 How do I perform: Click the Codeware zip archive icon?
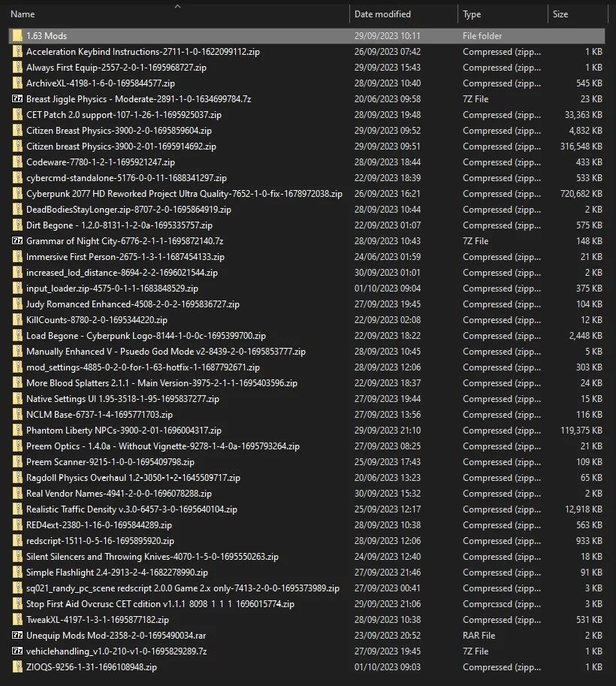tap(17, 162)
